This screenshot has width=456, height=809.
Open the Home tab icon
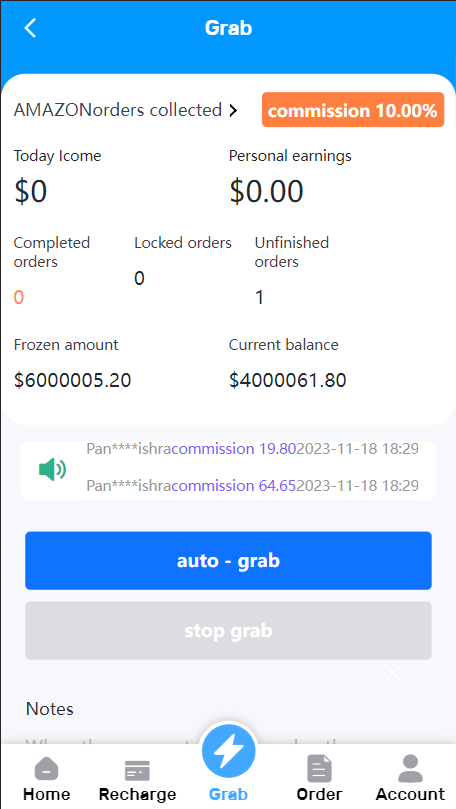point(46,770)
